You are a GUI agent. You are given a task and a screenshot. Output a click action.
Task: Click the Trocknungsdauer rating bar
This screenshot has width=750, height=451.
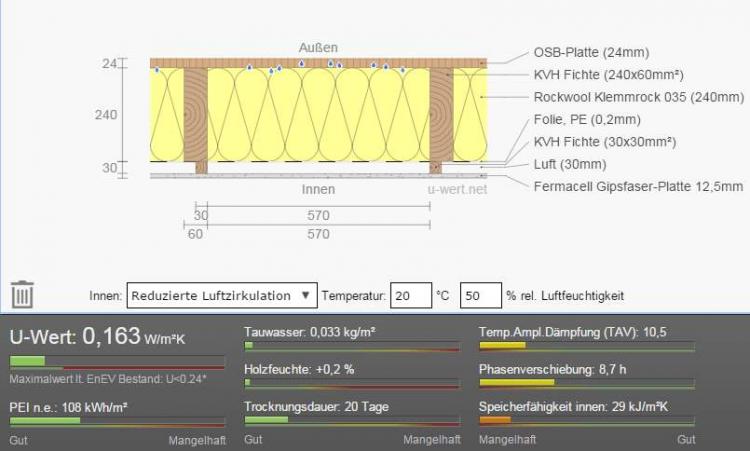pos(351,420)
